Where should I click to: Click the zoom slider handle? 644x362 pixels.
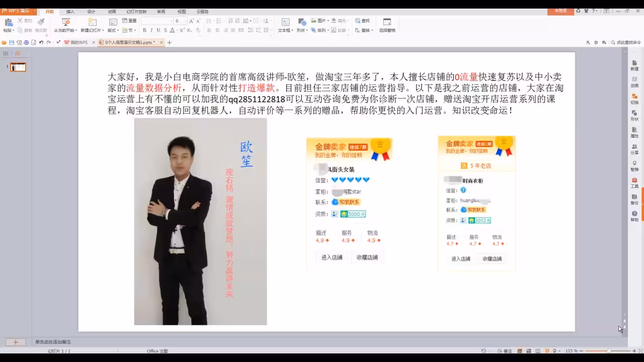click(608, 350)
